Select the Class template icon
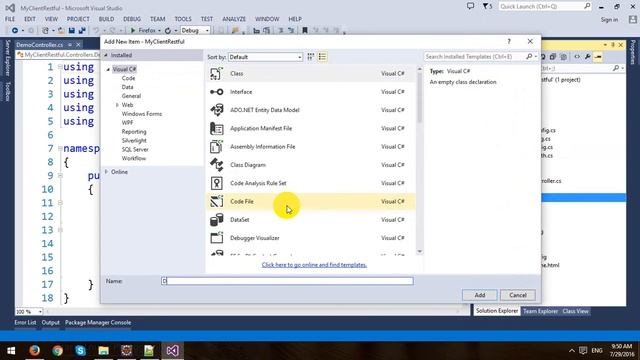640x360 pixels. click(216, 74)
